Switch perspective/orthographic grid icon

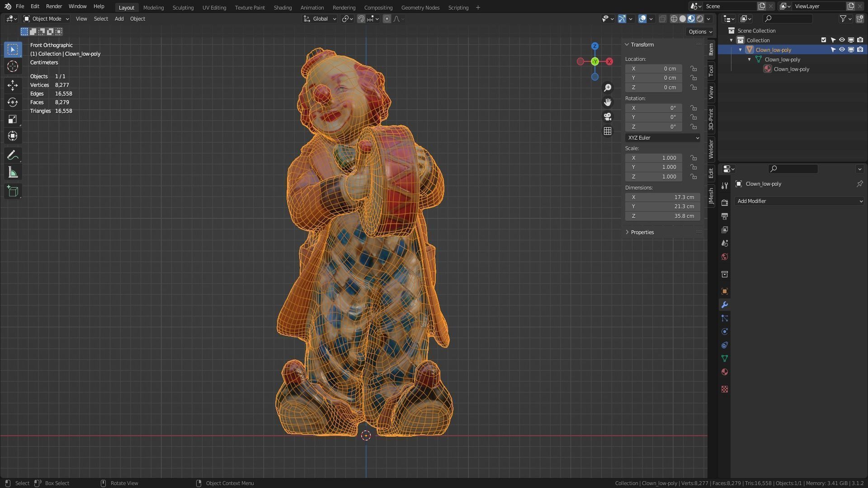pyautogui.click(x=608, y=131)
